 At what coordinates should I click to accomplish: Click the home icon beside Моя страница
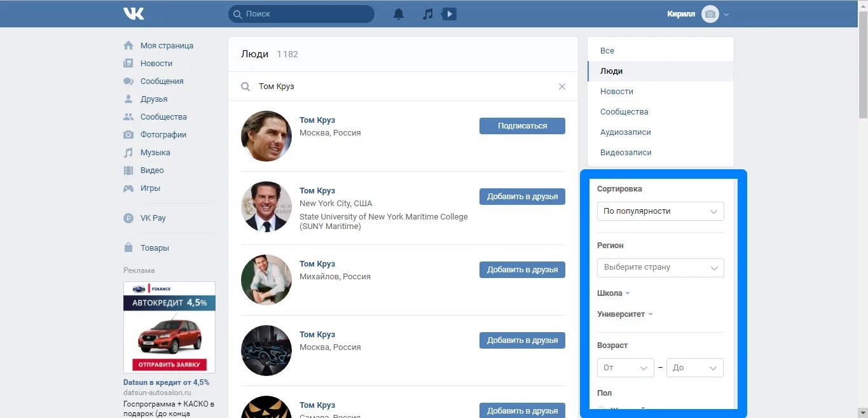click(x=128, y=46)
